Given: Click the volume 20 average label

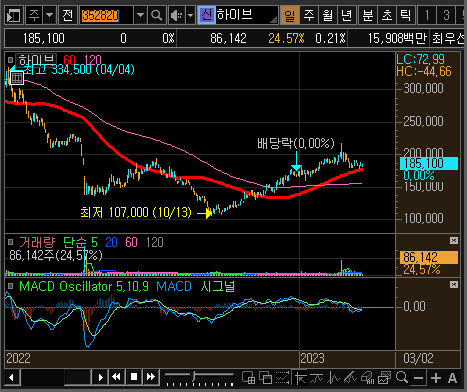Looking at the screenshot, I should (x=111, y=242).
